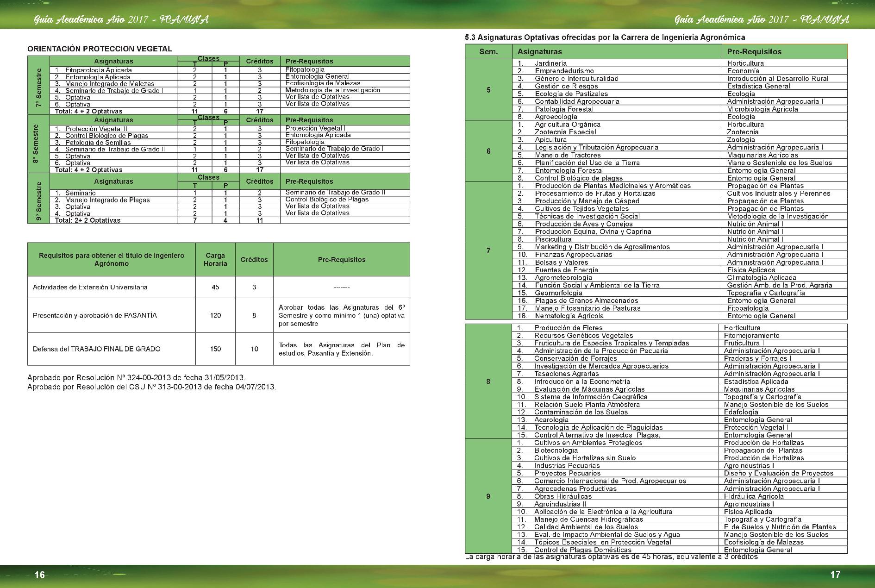The height and width of the screenshot is (588, 875).
Task: Click 'Obras Hidráulicas' optativa
Action: 562,496
